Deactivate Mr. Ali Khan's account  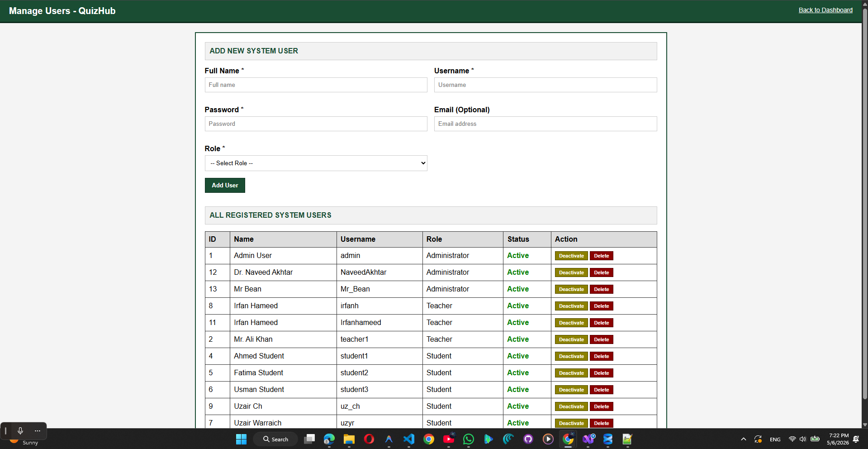[571, 339]
